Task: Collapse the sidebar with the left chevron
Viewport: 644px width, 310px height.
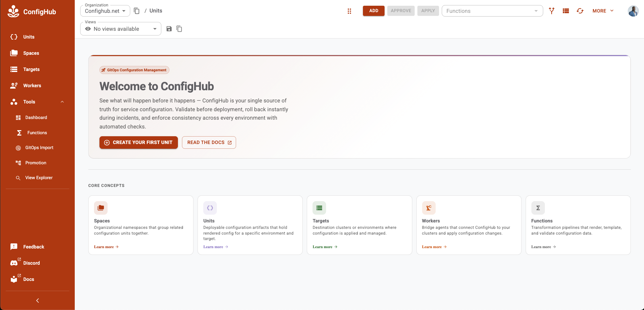Action: point(38,301)
